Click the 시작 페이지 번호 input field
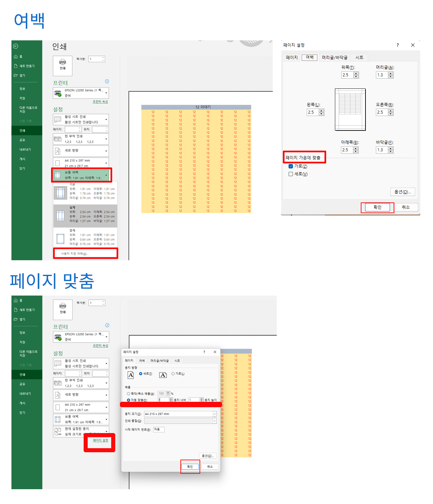The image size is (433, 504). (158, 429)
